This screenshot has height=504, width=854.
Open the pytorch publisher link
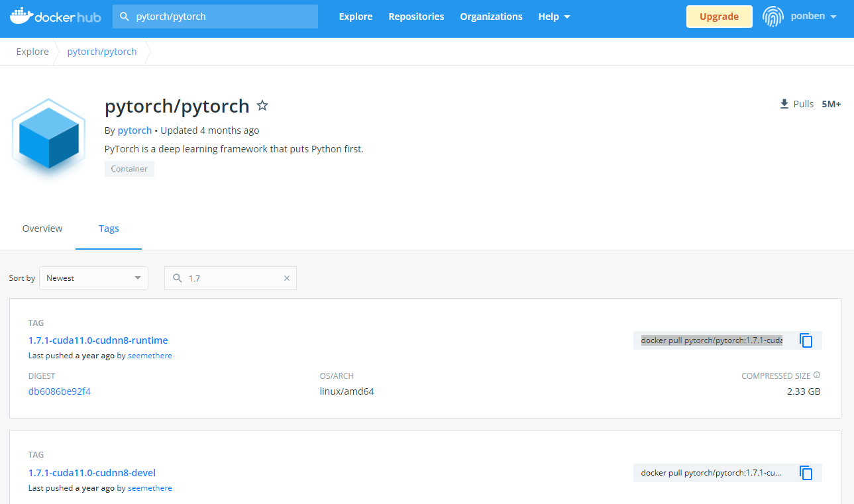pos(134,130)
